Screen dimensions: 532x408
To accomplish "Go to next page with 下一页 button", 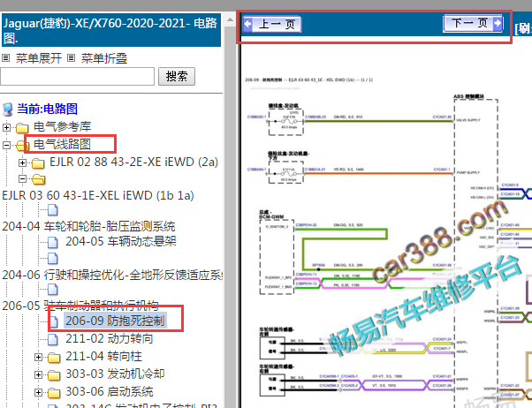I will coord(473,23).
